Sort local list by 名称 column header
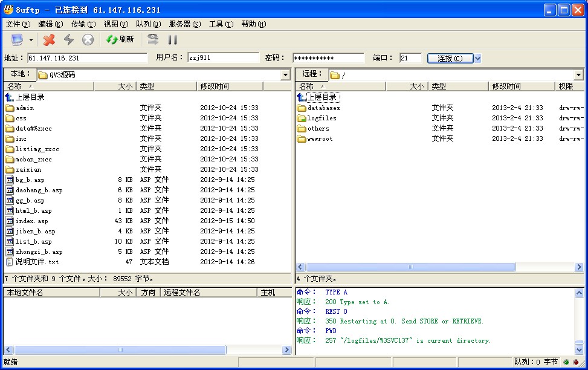 pos(49,86)
